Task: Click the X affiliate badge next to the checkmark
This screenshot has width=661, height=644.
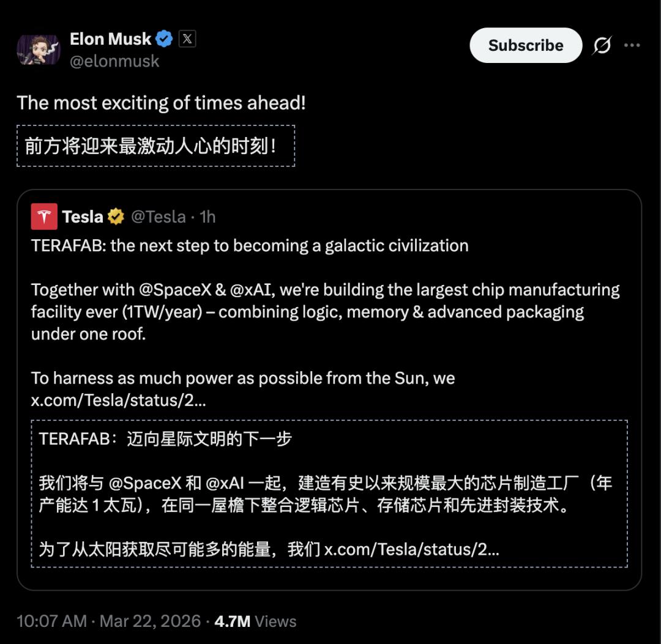Action: (x=185, y=39)
